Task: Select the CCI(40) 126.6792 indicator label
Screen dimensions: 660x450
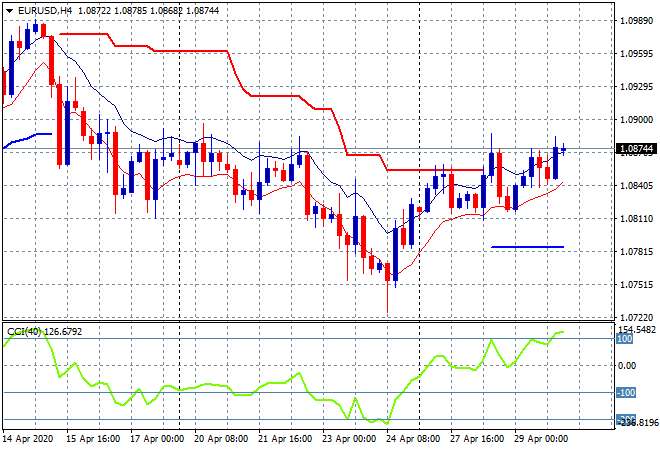Action: coord(44,332)
